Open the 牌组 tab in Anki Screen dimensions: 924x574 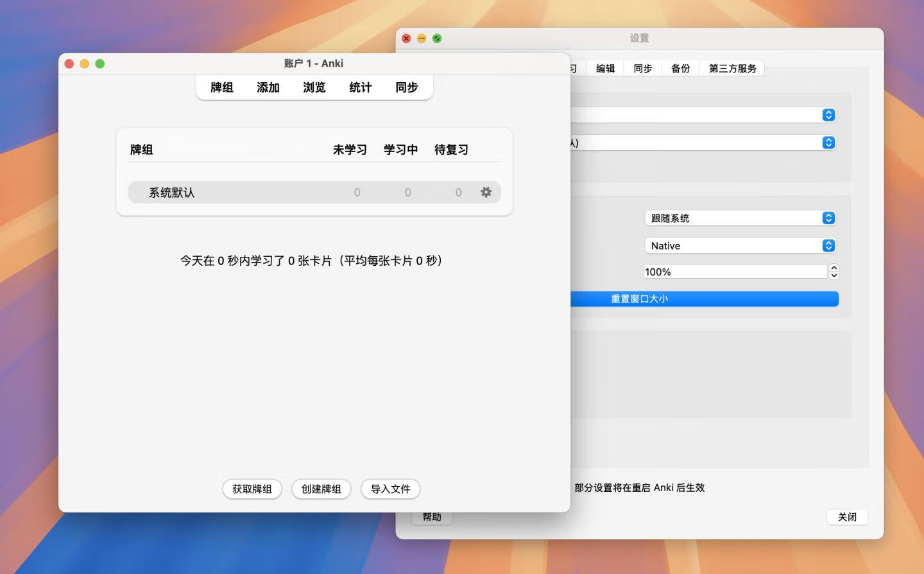tap(222, 87)
